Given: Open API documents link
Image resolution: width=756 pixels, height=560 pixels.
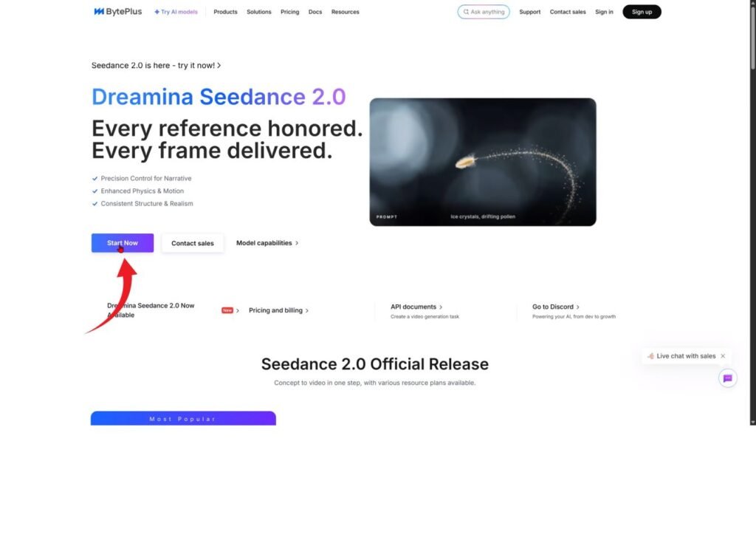Looking at the screenshot, I should point(416,307).
